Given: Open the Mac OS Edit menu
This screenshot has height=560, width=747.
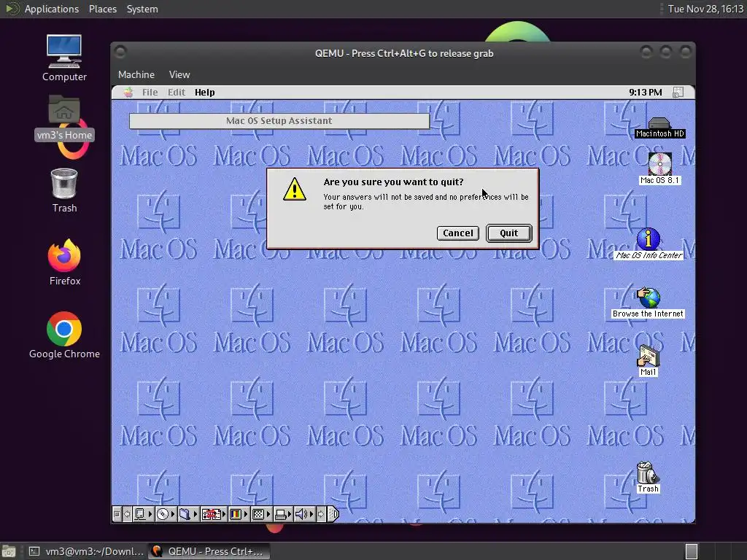Looking at the screenshot, I should [x=177, y=93].
